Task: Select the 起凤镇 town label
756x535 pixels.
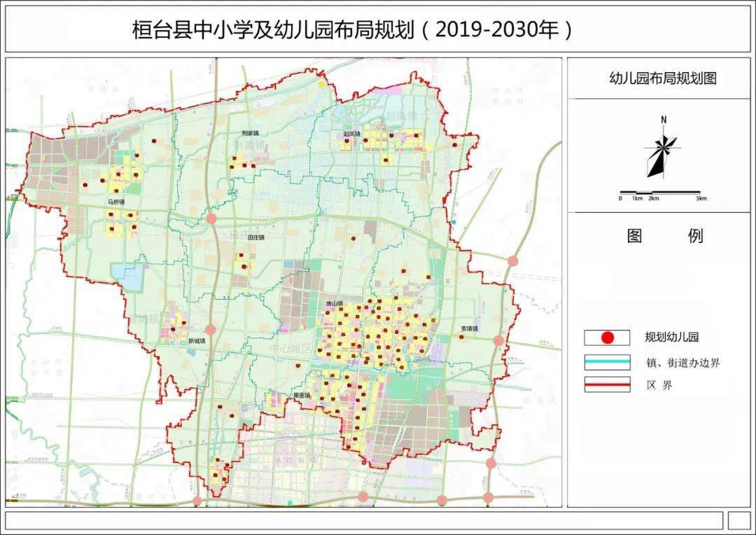Action: click(352, 134)
